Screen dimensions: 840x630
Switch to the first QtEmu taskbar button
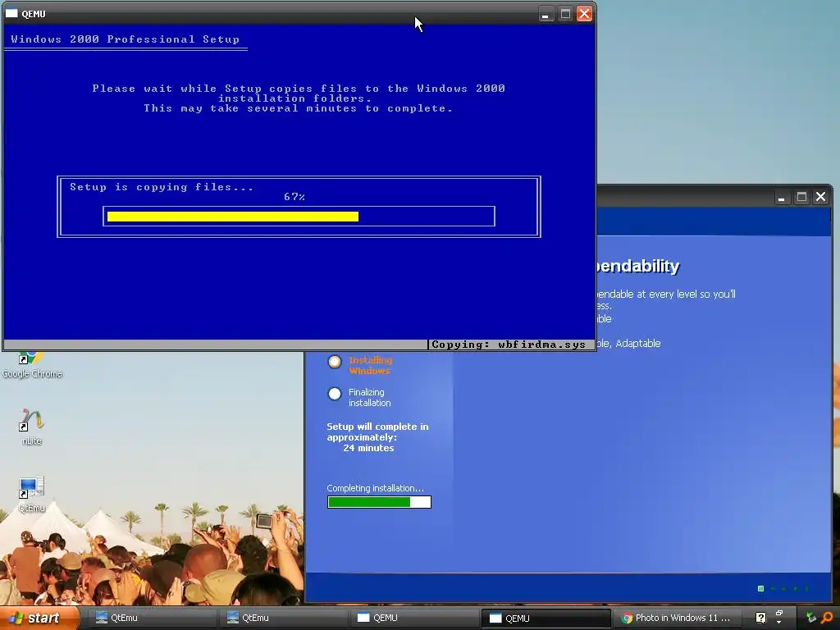point(151,618)
